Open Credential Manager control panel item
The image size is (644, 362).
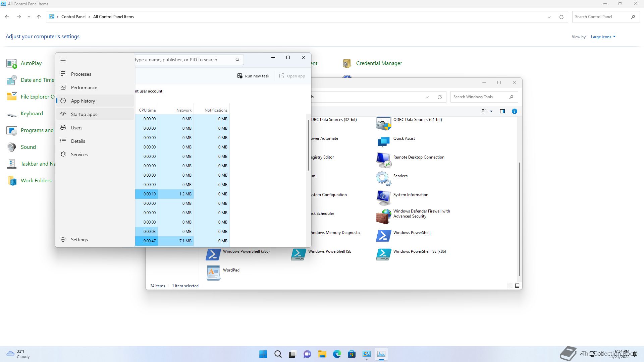pos(372,63)
